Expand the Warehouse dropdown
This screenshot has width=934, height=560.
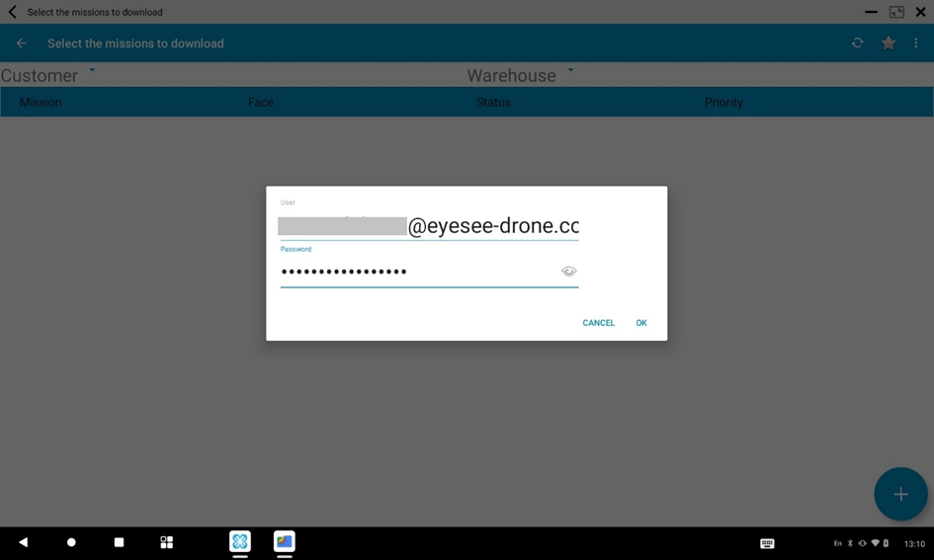click(570, 71)
